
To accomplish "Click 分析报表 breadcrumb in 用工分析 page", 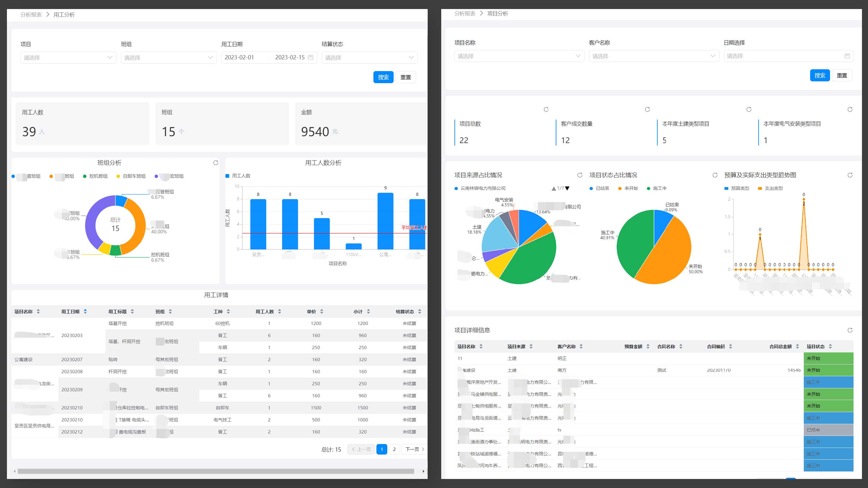I will tap(31, 14).
